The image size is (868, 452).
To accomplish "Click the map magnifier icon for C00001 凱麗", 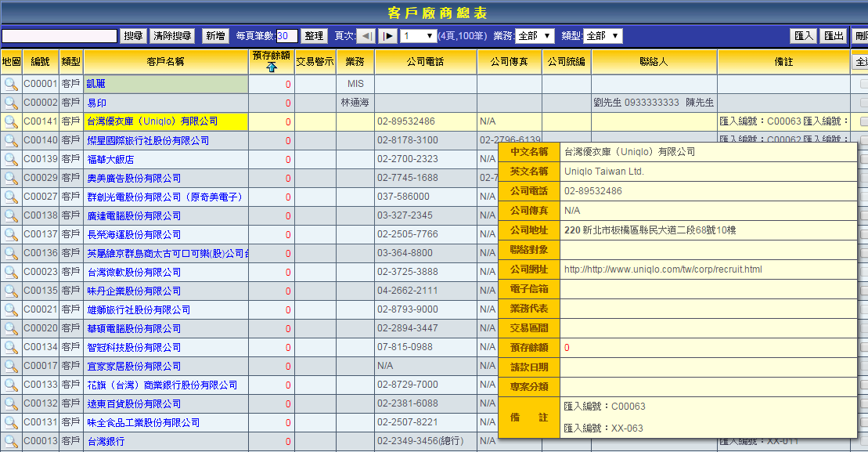I will [11, 84].
